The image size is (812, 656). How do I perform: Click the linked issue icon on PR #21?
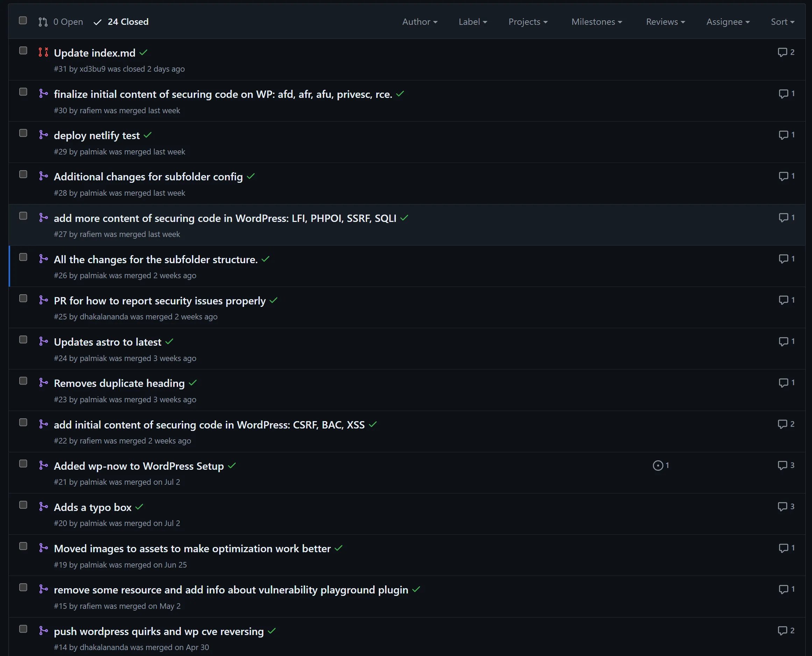coord(658,466)
